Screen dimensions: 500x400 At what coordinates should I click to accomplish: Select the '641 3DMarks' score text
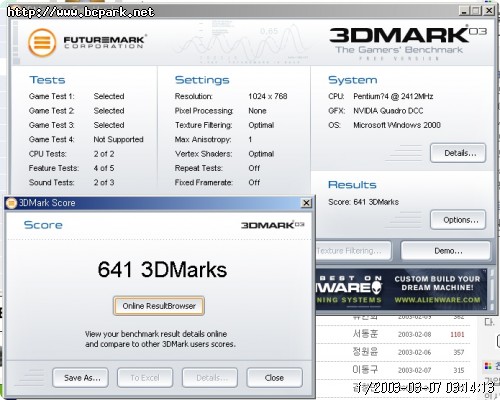162,269
